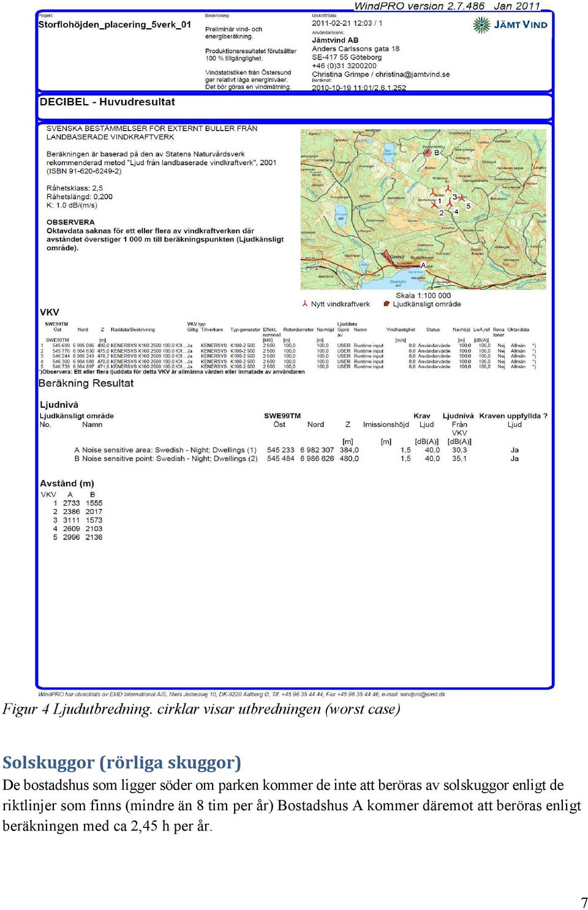Click the 'OBSERVERA' notice heading
This screenshot has height=910, width=588.
tap(70, 222)
